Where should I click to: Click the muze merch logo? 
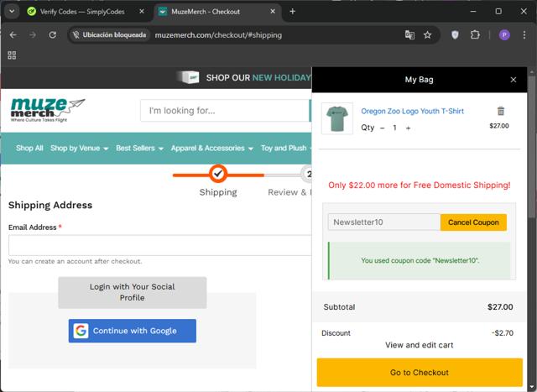point(48,110)
